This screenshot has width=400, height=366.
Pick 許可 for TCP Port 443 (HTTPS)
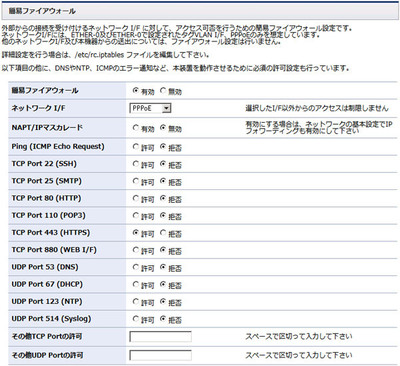[x=135, y=233]
